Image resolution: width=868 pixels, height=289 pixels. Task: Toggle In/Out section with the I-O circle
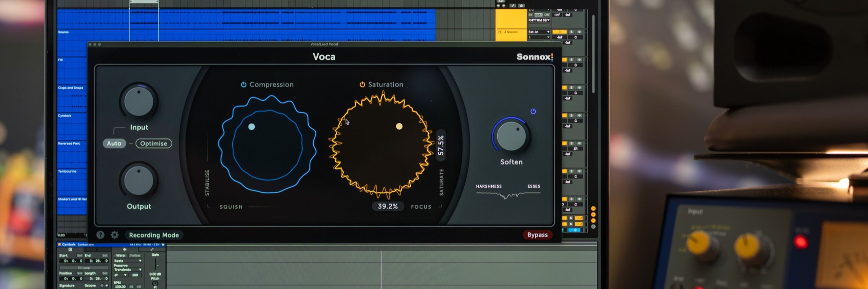(x=593, y=209)
